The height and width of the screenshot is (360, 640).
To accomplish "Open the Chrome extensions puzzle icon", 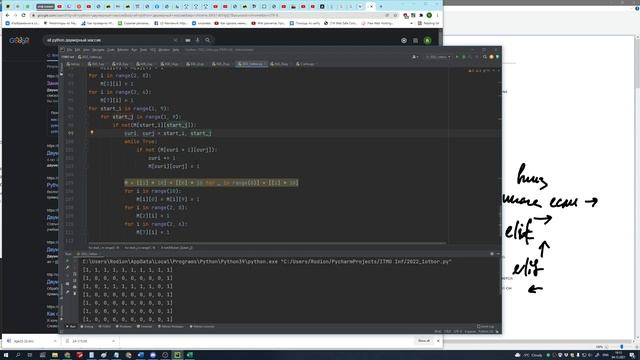I will pos(421,15).
